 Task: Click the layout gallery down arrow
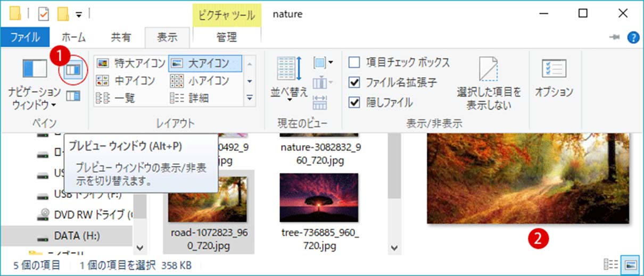tap(250, 81)
